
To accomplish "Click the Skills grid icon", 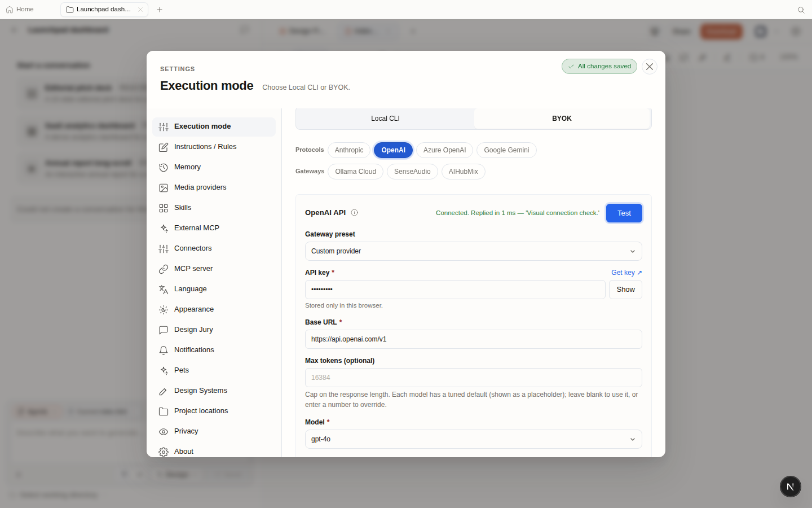I will [164, 208].
